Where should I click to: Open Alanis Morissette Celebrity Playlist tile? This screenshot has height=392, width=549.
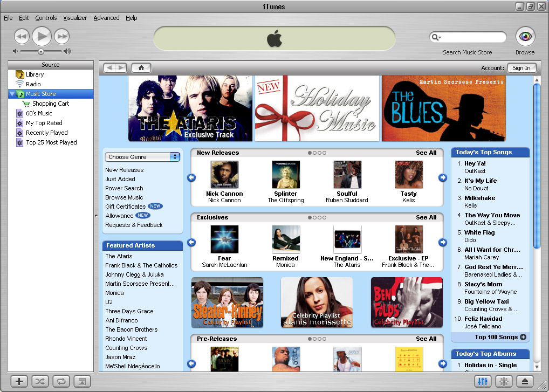(317, 302)
